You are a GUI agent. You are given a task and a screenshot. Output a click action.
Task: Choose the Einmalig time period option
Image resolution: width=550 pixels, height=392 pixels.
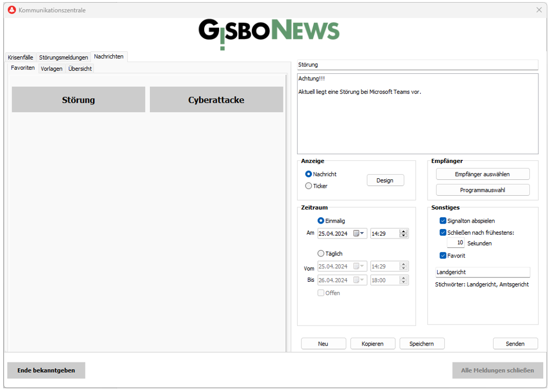[x=320, y=221]
